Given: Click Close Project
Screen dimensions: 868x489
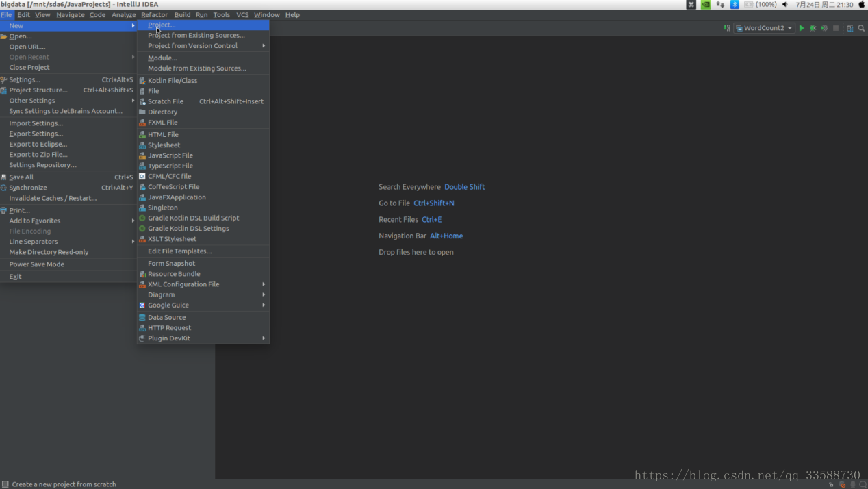Looking at the screenshot, I should point(68,68).
